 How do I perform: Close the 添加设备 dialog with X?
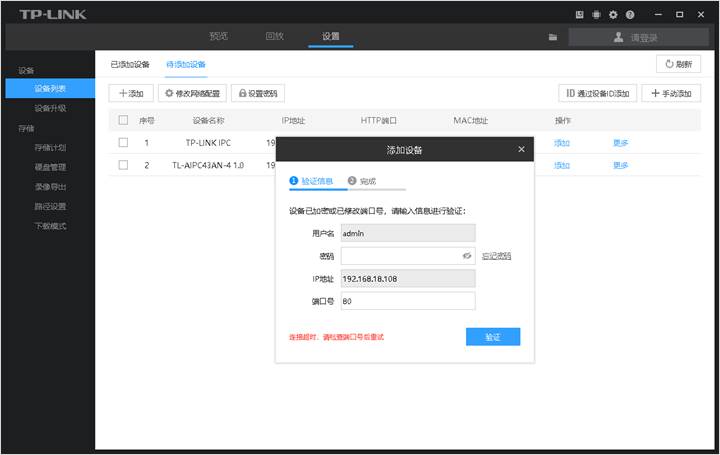pyautogui.click(x=521, y=149)
